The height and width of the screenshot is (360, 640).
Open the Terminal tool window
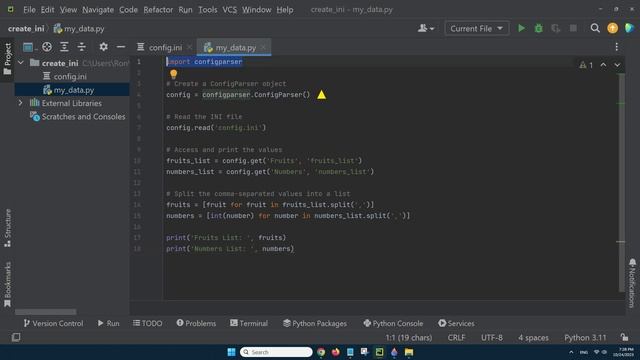tap(249, 323)
